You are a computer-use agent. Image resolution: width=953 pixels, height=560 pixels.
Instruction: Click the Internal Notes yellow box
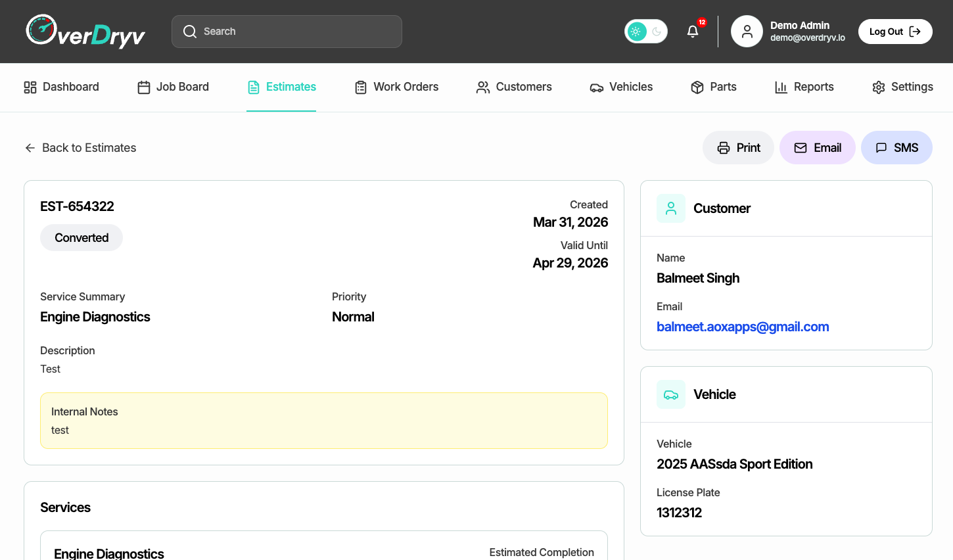[324, 421]
